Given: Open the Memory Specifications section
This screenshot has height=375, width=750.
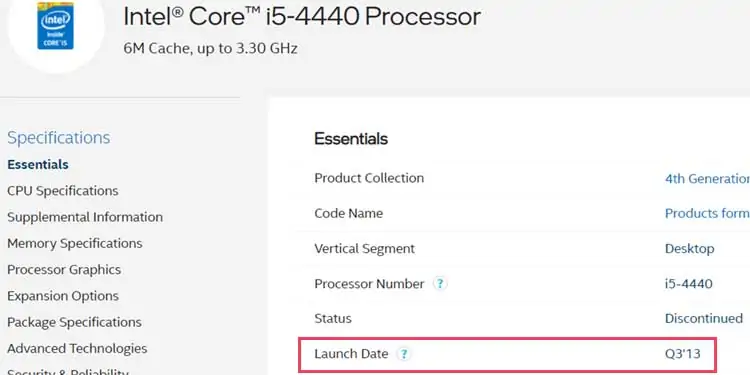Looking at the screenshot, I should [x=75, y=243].
